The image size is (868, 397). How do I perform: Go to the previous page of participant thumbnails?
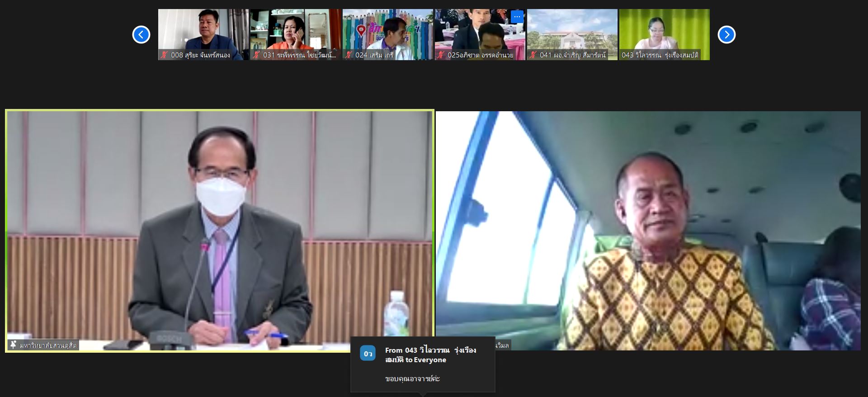141,35
